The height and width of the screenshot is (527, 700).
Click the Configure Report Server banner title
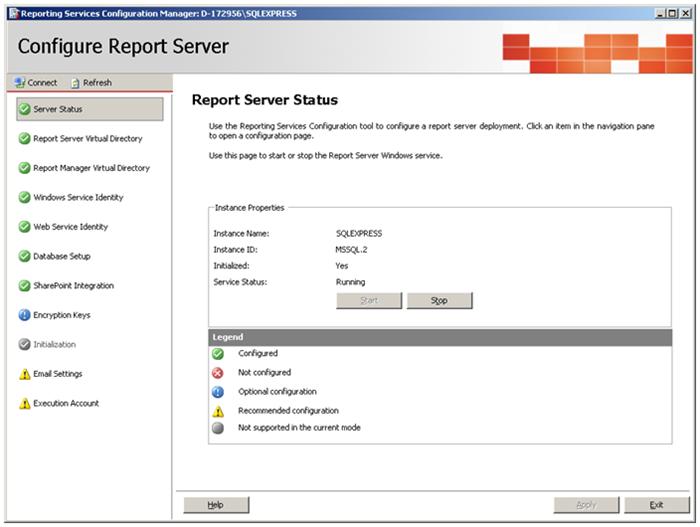pyautogui.click(x=123, y=46)
